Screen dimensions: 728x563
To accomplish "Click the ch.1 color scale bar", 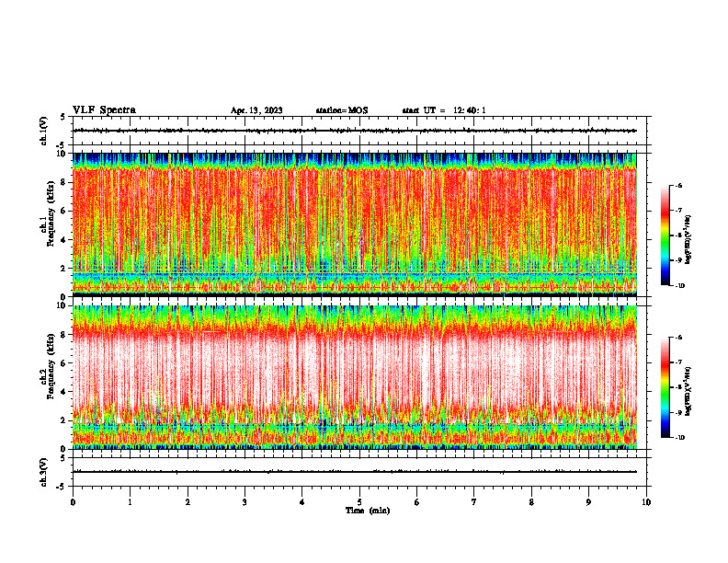I will (665, 236).
